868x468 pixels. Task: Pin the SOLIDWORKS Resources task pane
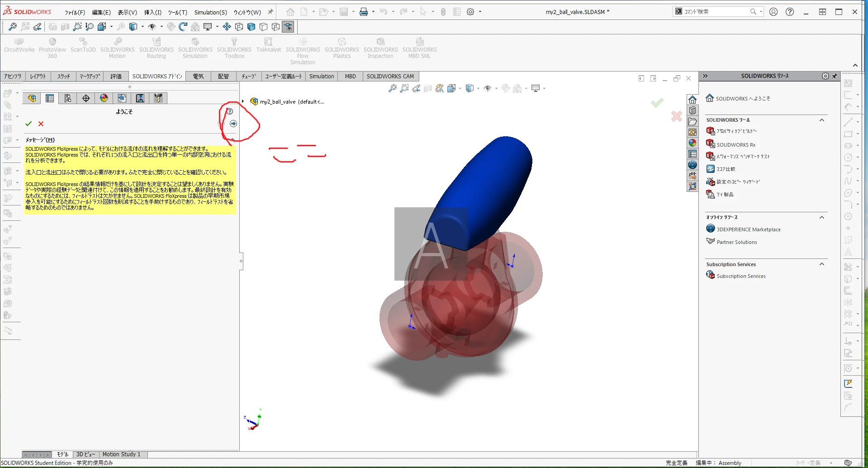point(835,76)
